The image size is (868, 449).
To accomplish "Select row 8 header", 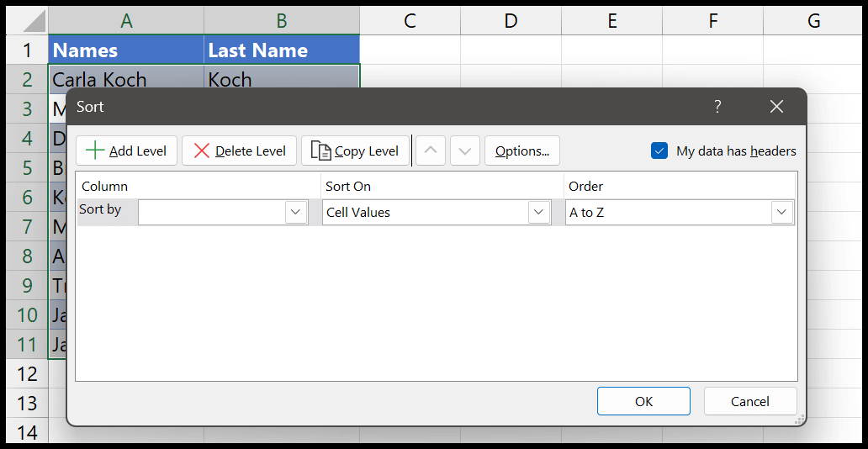I will (x=27, y=256).
